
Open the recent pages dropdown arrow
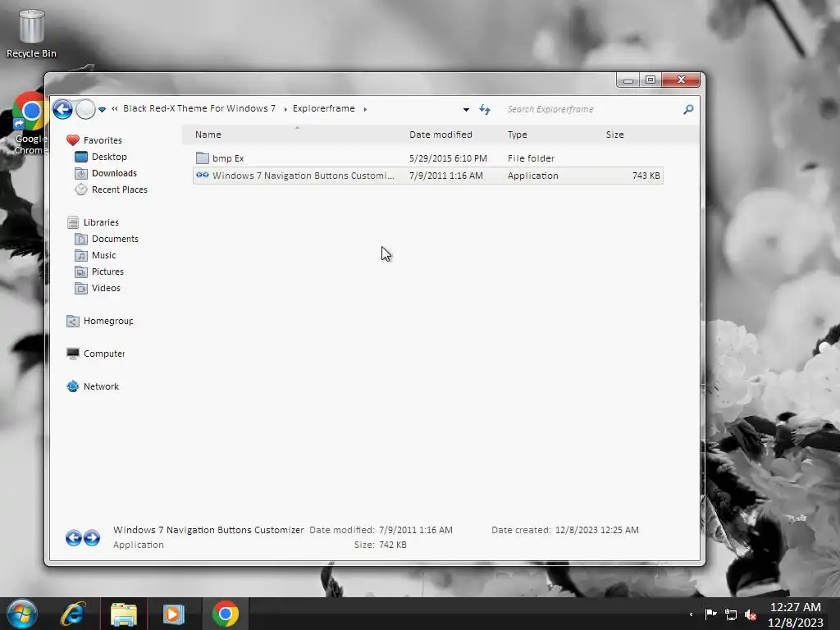pyautogui.click(x=102, y=109)
